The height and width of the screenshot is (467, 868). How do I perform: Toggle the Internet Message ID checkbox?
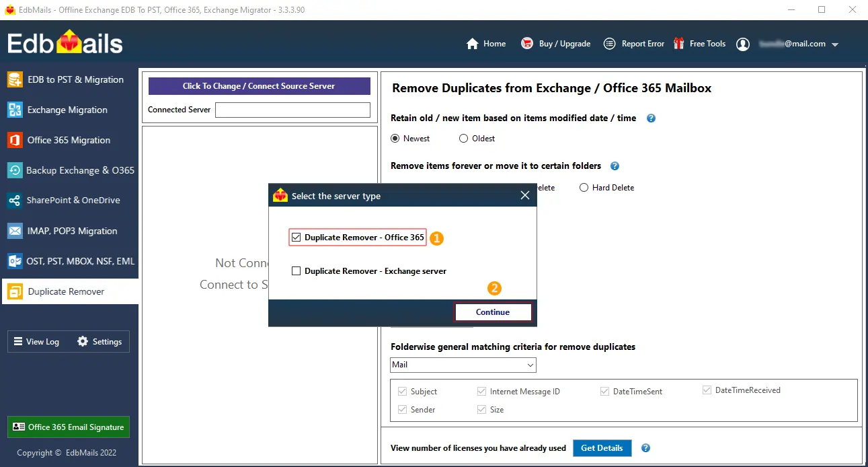tap(481, 391)
